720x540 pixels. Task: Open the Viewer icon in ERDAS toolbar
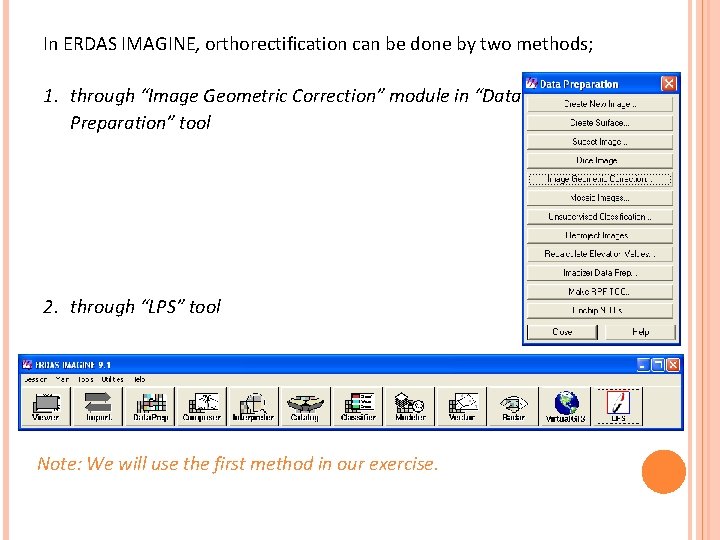coord(46,406)
